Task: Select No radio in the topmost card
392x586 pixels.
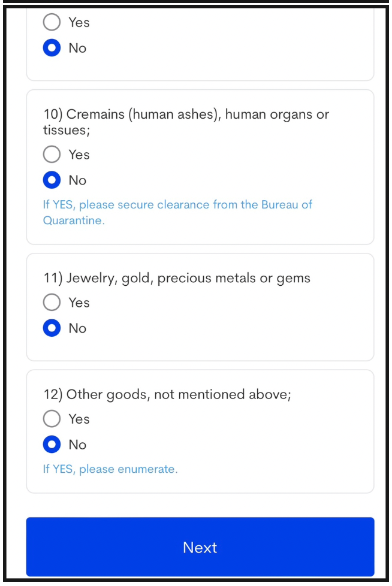Action: point(52,48)
